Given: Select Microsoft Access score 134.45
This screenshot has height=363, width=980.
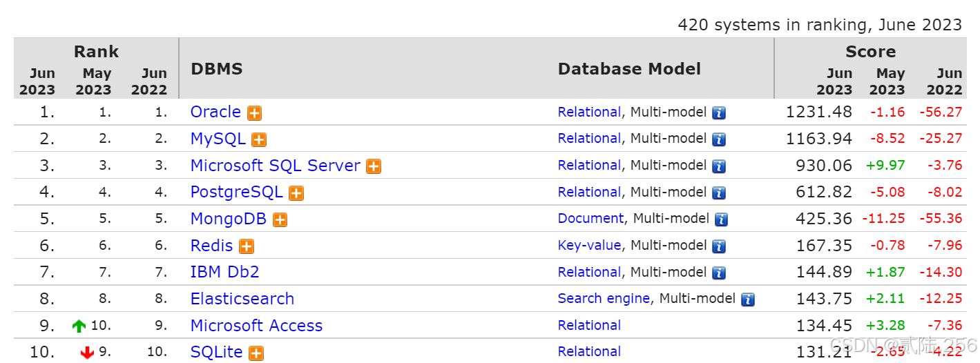Looking at the screenshot, I should click(824, 326).
